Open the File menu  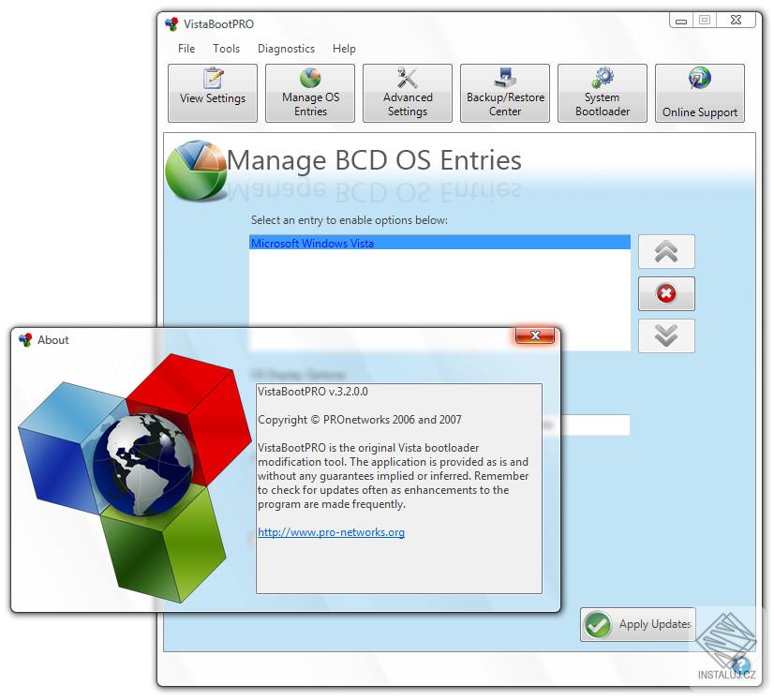(x=186, y=49)
